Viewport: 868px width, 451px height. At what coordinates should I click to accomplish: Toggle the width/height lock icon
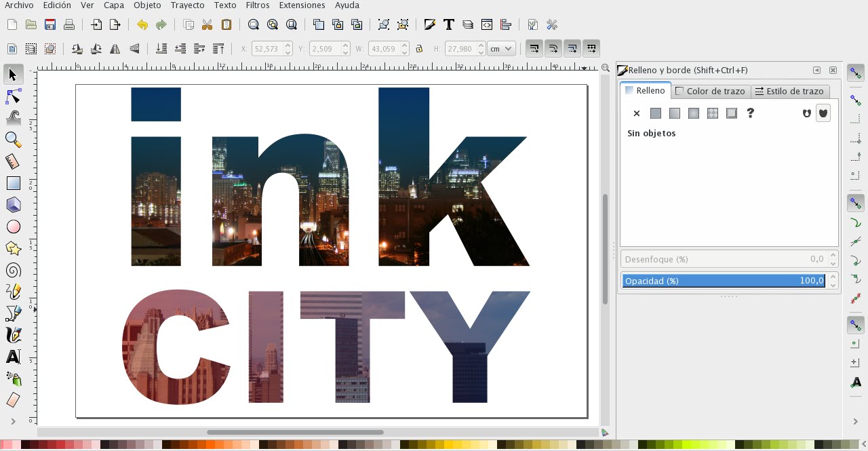(x=419, y=49)
